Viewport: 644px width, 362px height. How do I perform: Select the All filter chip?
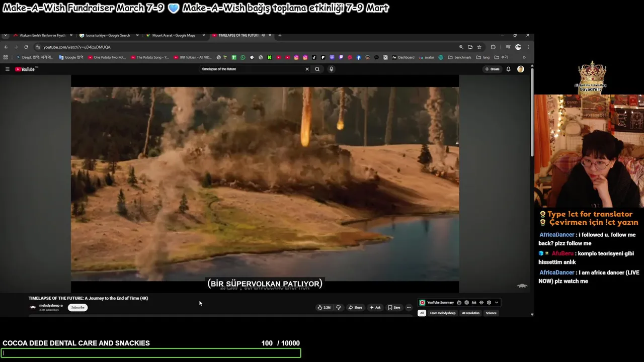[x=422, y=313]
